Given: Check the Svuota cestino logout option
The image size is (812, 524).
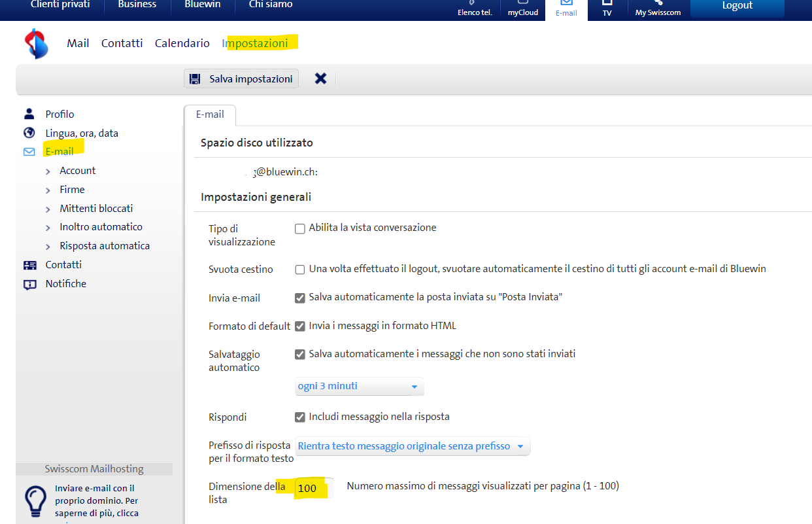Looking at the screenshot, I should click(300, 270).
